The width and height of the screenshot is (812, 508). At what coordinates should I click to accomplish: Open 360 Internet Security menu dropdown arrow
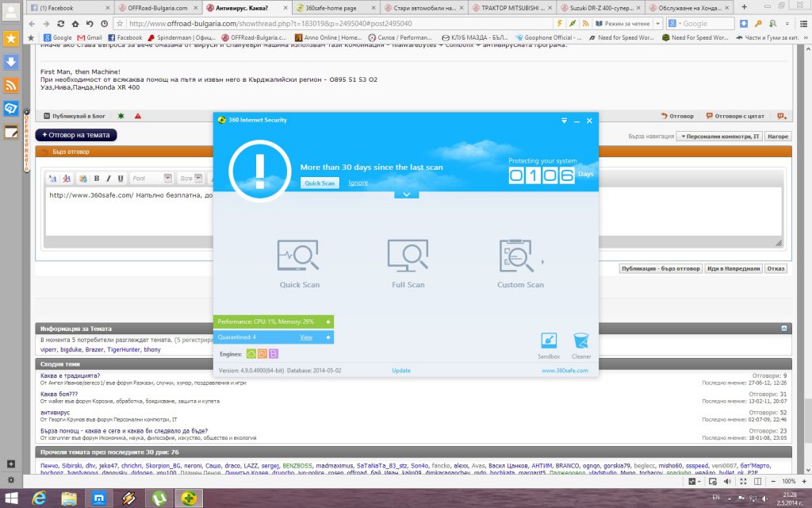pos(564,121)
